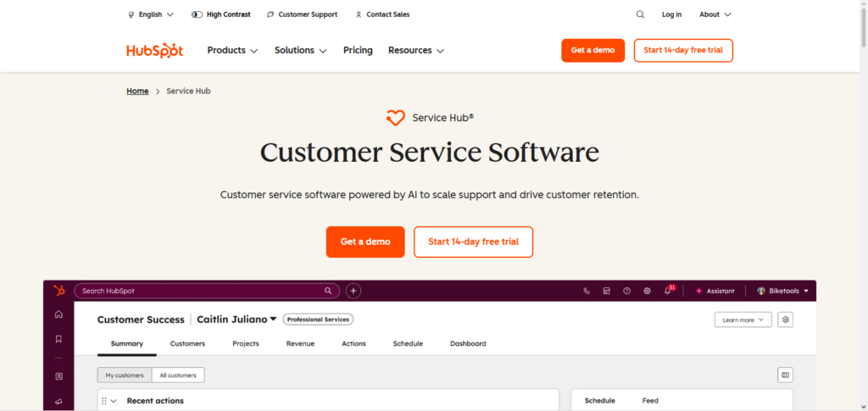Click the contacts icon in sidebar

click(58, 376)
